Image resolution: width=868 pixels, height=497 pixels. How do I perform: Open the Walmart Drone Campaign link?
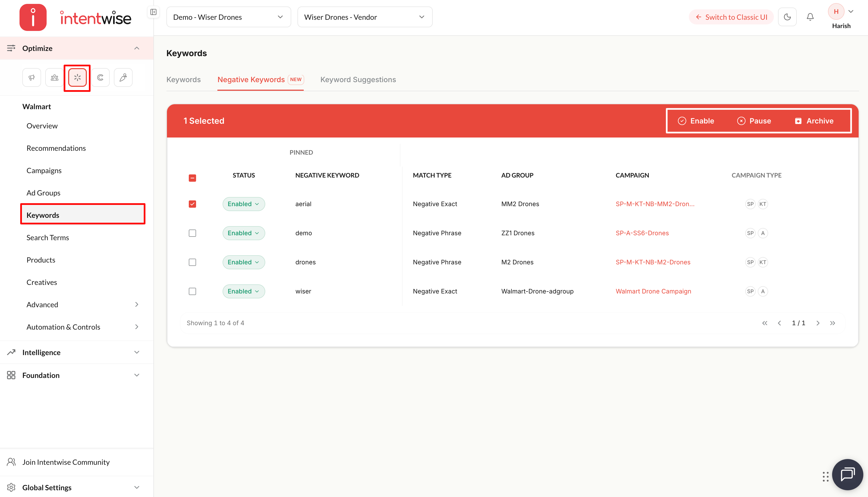coord(653,291)
